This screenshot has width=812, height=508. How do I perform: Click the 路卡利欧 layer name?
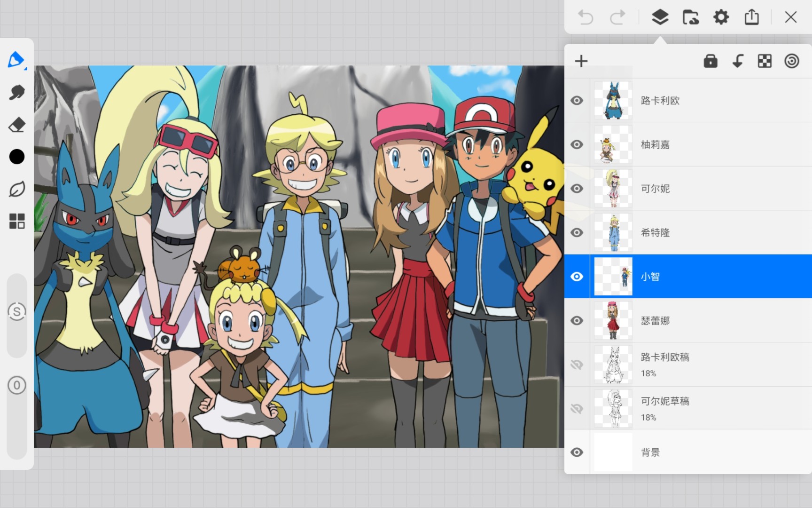coord(660,101)
